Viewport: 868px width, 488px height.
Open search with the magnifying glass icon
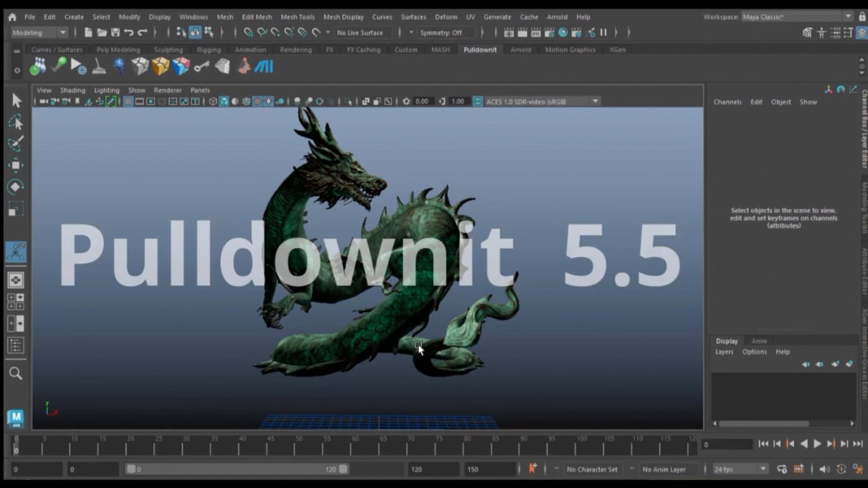pyautogui.click(x=16, y=373)
